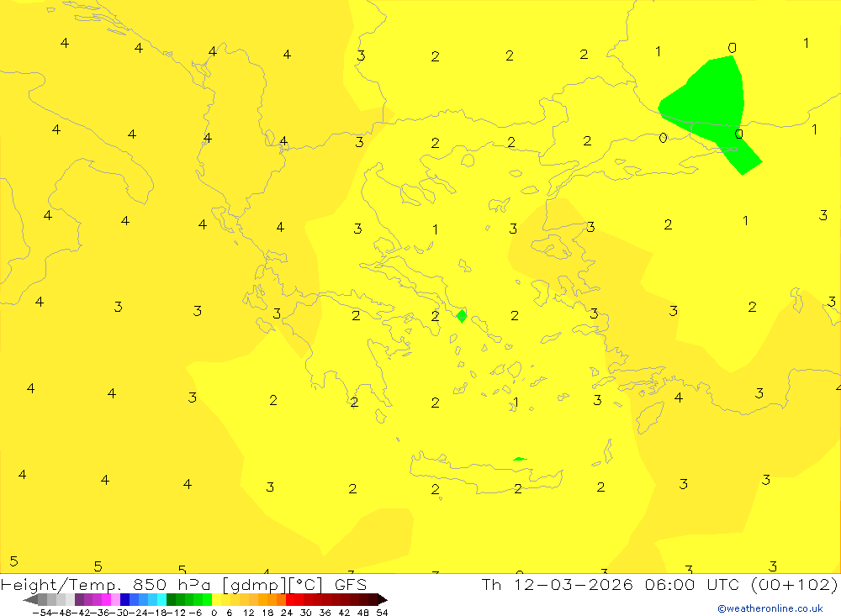
Task: Click the tiny green patch on Crete
Action: click(519, 459)
